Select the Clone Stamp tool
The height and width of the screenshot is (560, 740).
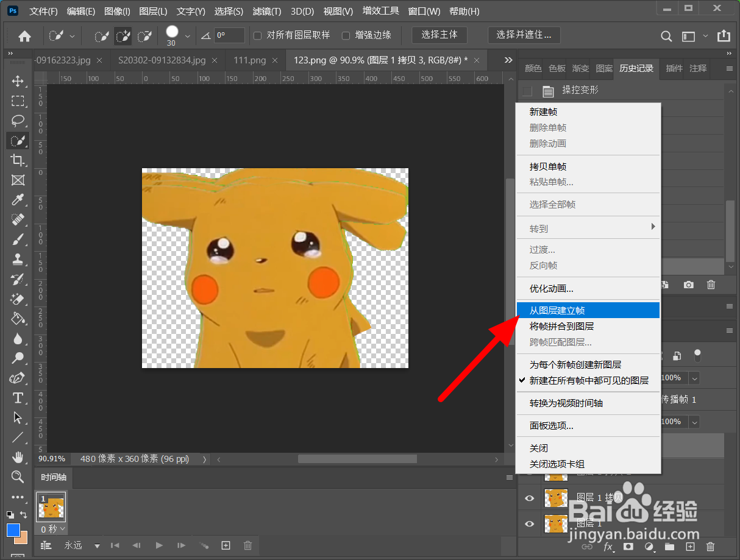click(x=18, y=259)
